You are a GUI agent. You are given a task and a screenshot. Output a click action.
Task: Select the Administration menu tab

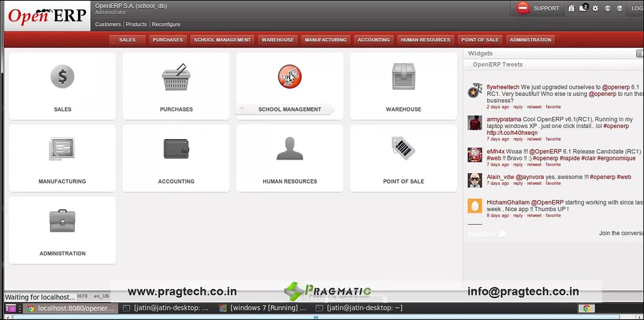[x=530, y=40]
